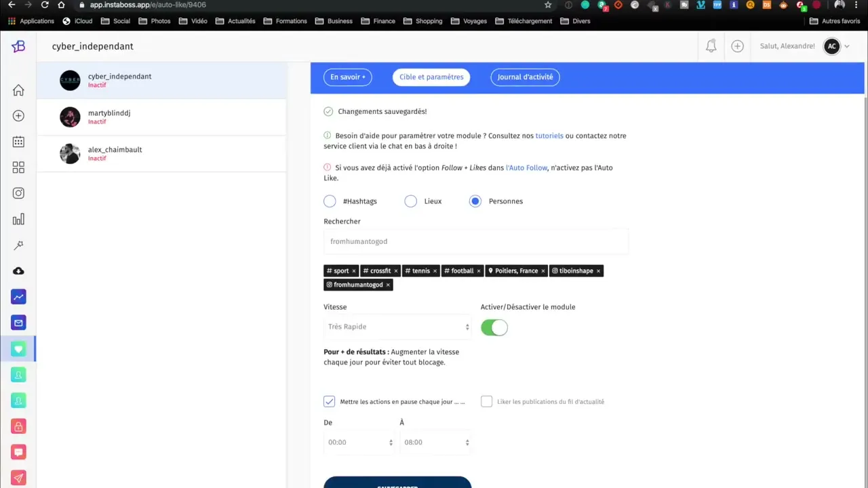Click the cloud download sidebar icon

point(18,271)
